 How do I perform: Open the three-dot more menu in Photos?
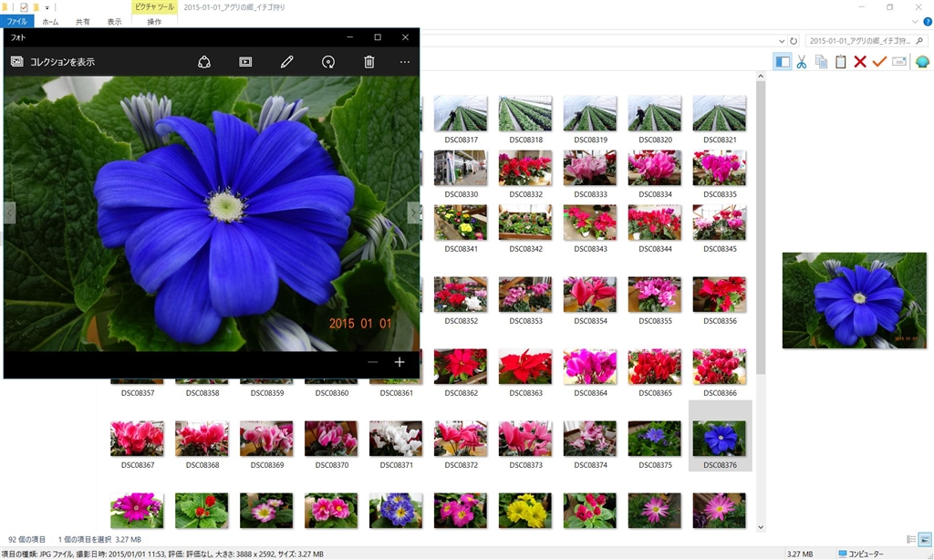coord(405,62)
